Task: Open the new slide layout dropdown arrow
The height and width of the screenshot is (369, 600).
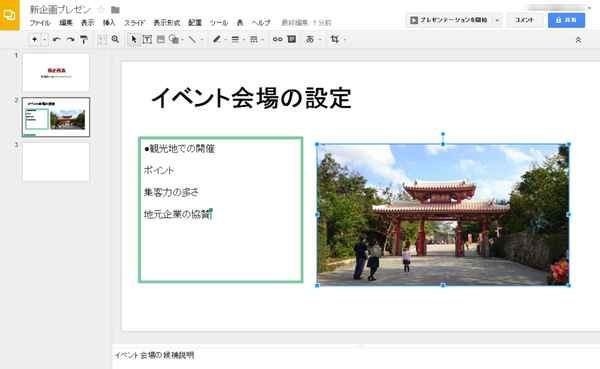Action: (x=44, y=39)
